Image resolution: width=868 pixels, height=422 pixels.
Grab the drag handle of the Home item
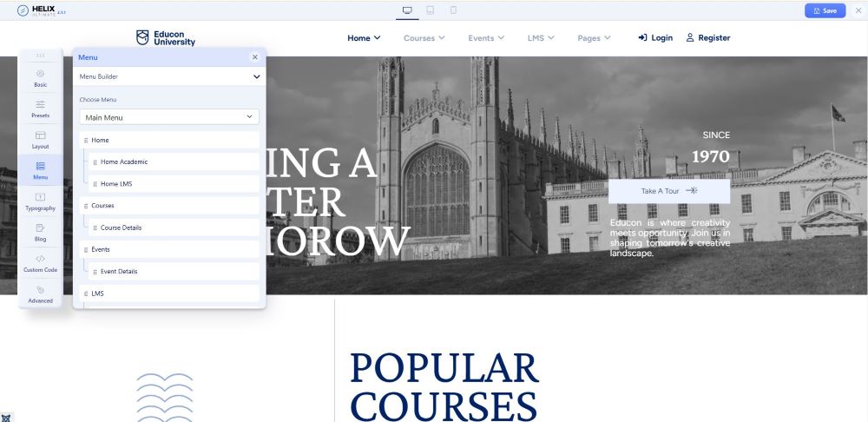tap(86, 140)
